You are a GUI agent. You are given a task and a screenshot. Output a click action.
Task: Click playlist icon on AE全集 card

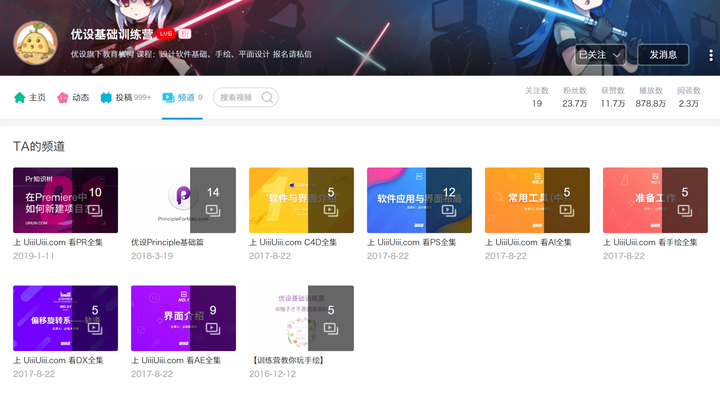pyautogui.click(x=213, y=328)
